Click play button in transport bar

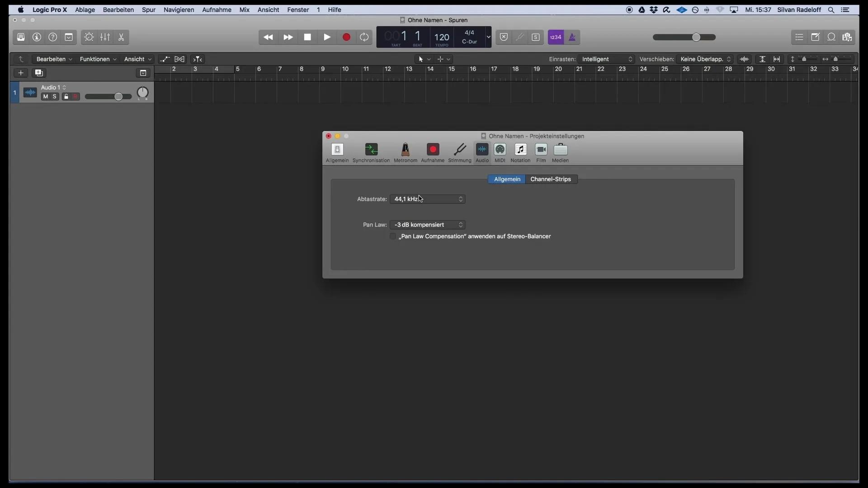(x=327, y=37)
